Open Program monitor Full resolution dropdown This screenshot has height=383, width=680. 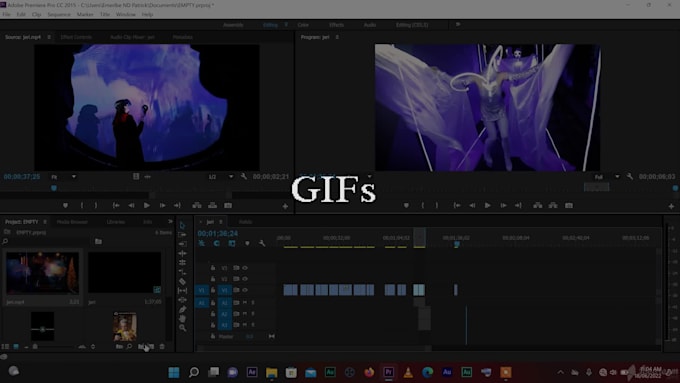(x=607, y=177)
